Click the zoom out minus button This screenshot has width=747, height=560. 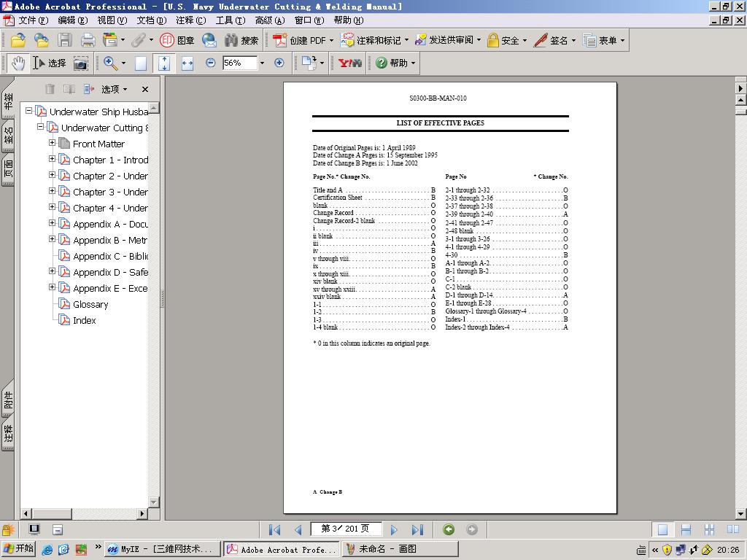click(210, 63)
